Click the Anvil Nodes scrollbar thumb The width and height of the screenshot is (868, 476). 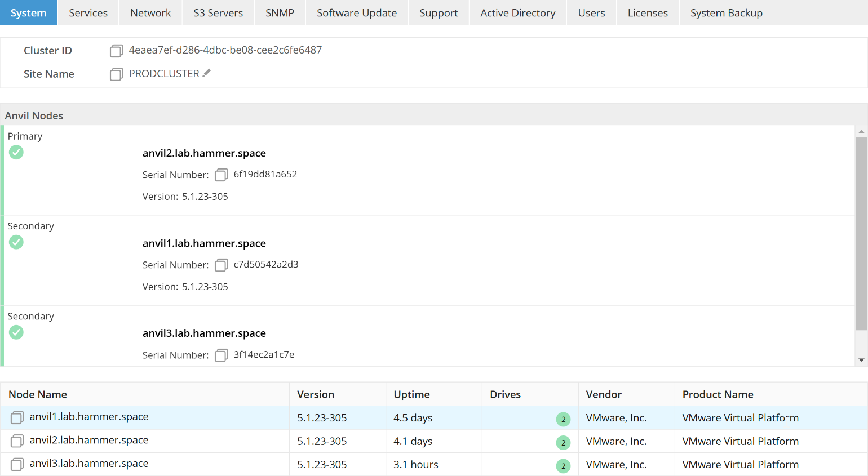click(861, 233)
